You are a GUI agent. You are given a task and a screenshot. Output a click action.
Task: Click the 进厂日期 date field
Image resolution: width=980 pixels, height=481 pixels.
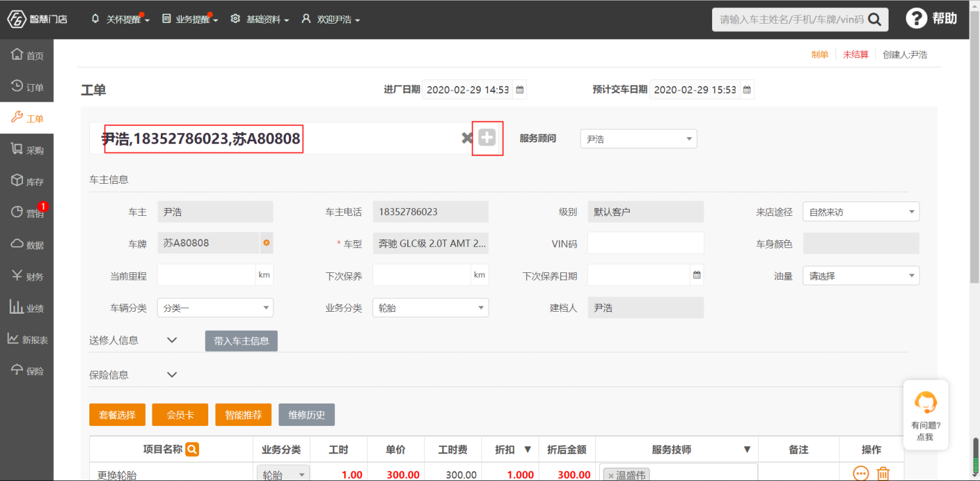(467, 90)
